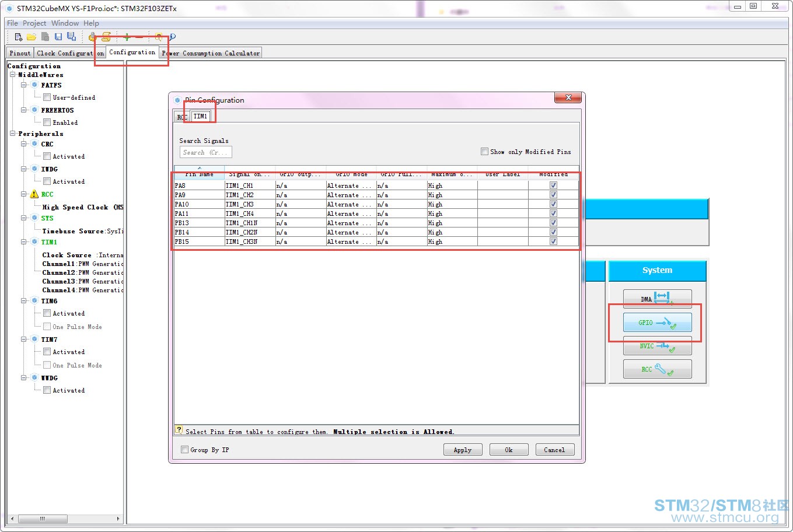Activate the TIM7 peripheral checkbox

point(47,352)
